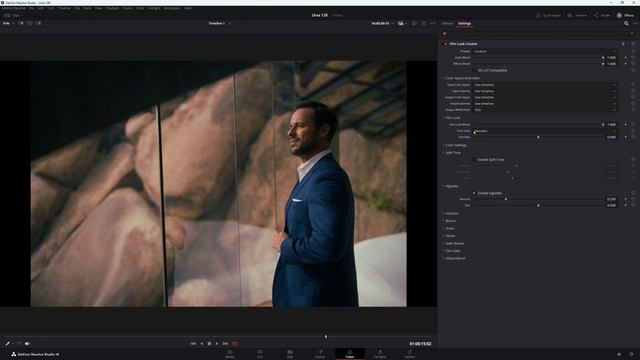640x360 pixels.
Task: Reset the Effects Blend parameter
Action: pos(633,64)
